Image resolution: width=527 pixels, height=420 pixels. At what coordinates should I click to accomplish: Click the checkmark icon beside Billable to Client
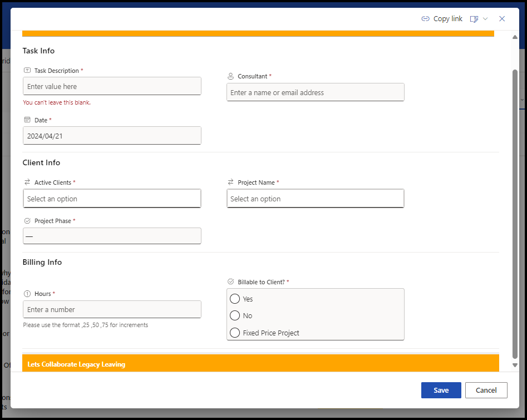tap(230, 281)
